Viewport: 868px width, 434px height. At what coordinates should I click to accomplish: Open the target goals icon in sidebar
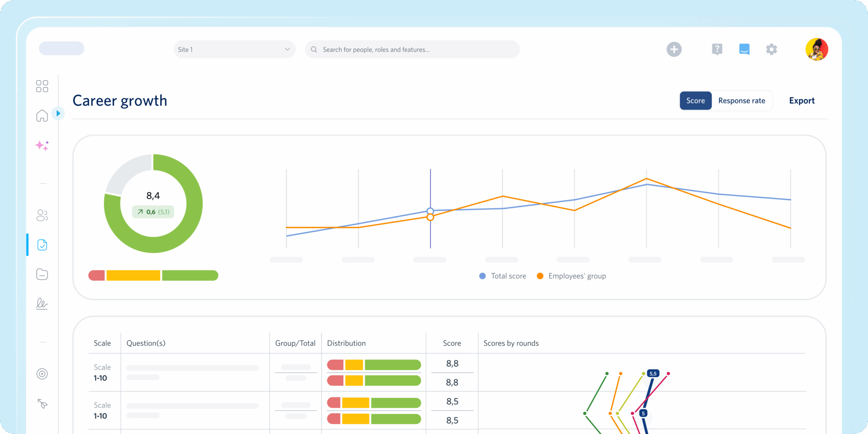point(42,374)
